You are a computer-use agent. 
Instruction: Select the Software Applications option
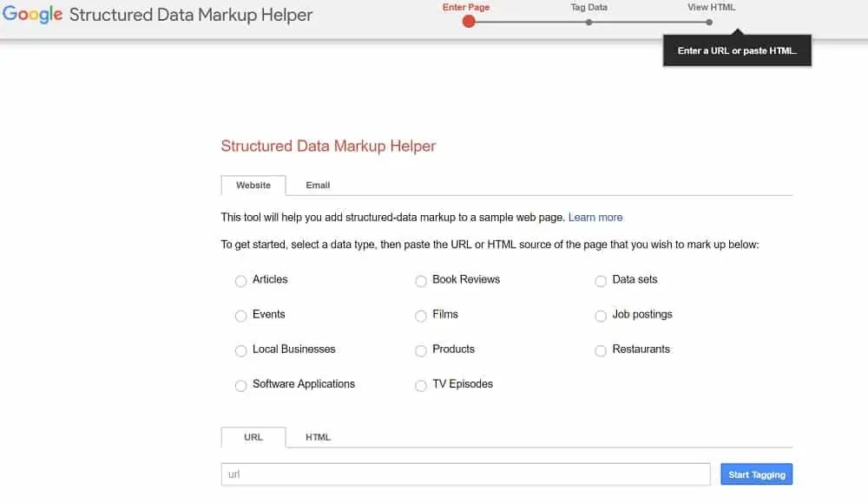[x=240, y=386]
